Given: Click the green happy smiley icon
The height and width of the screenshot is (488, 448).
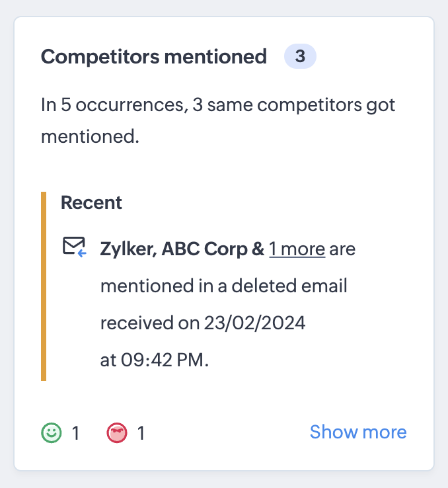Looking at the screenshot, I should coord(51,433).
